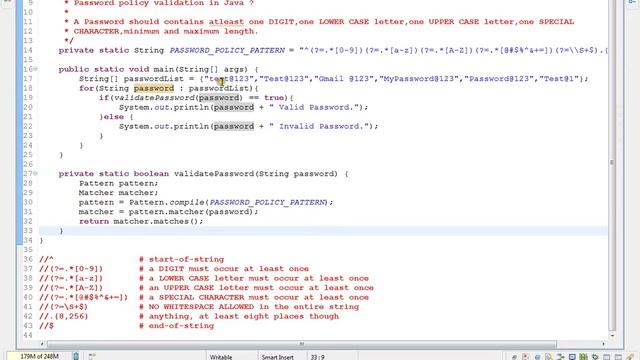The height and width of the screenshot is (360, 640).
Task: Click the underlined word atleast in comment
Action: 227,22
